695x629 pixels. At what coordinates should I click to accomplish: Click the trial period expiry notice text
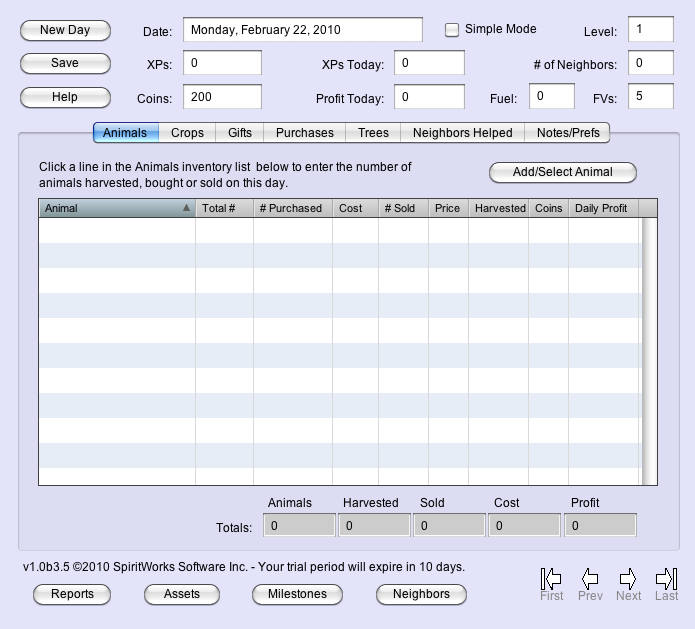tap(361, 567)
